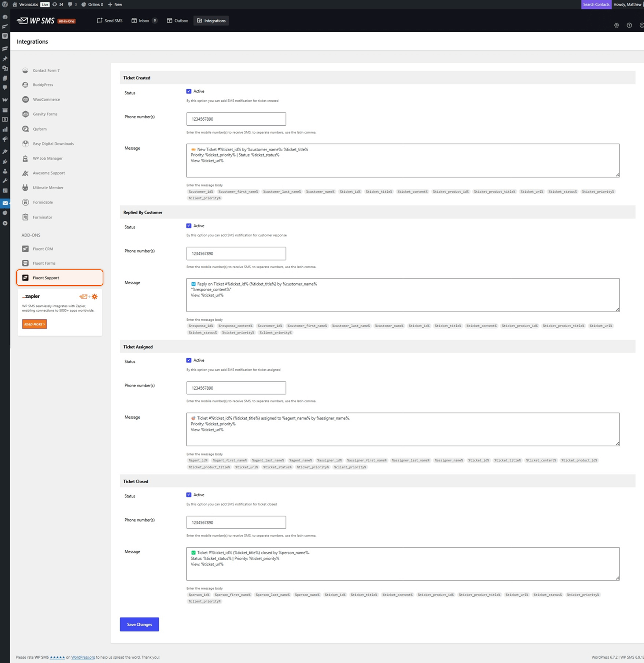
Task: Open the Howdy, Matthew account link
Action: tap(628, 4)
